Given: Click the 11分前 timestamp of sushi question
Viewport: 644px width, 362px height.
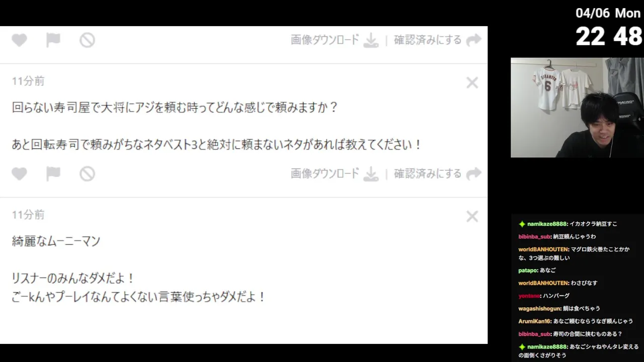Looking at the screenshot, I should 28,81.
